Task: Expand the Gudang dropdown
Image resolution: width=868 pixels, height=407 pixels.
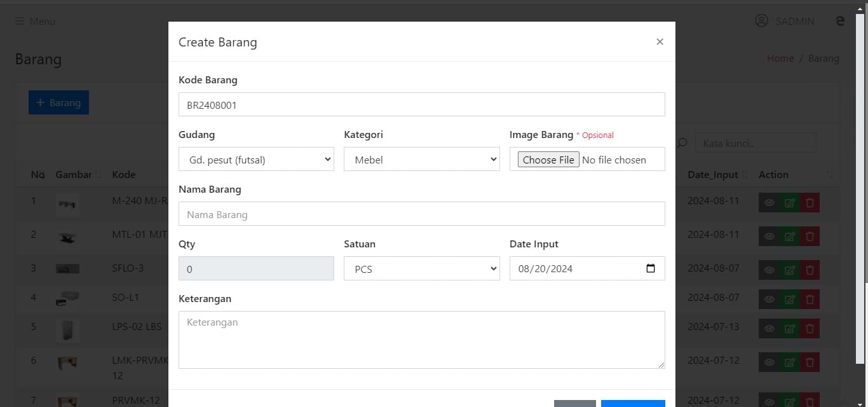Action: [256, 160]
